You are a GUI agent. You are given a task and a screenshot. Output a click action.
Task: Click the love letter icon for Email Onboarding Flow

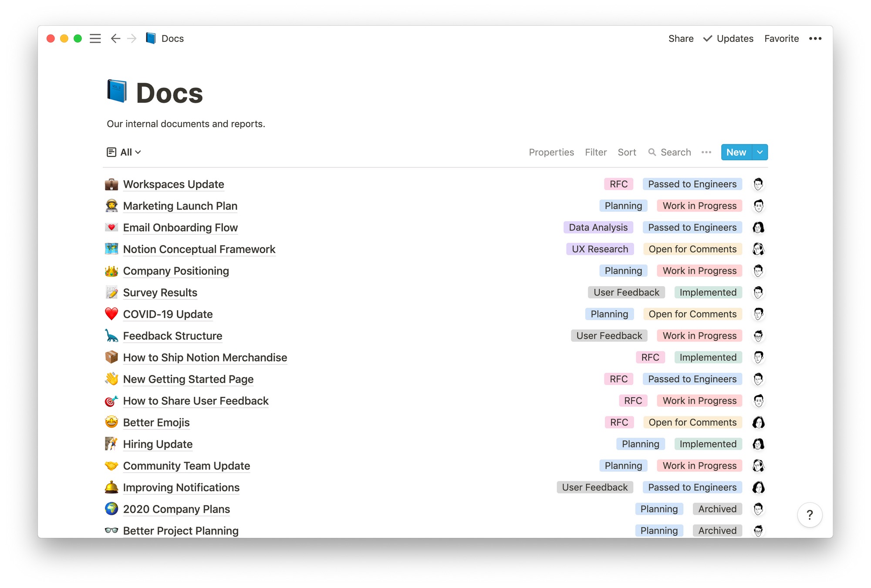111,227
